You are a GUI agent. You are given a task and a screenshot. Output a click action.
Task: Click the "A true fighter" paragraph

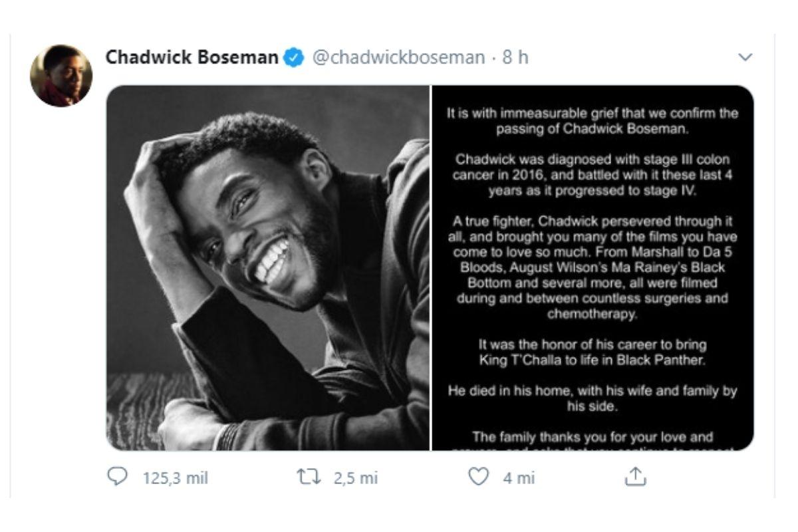point(593,267)
